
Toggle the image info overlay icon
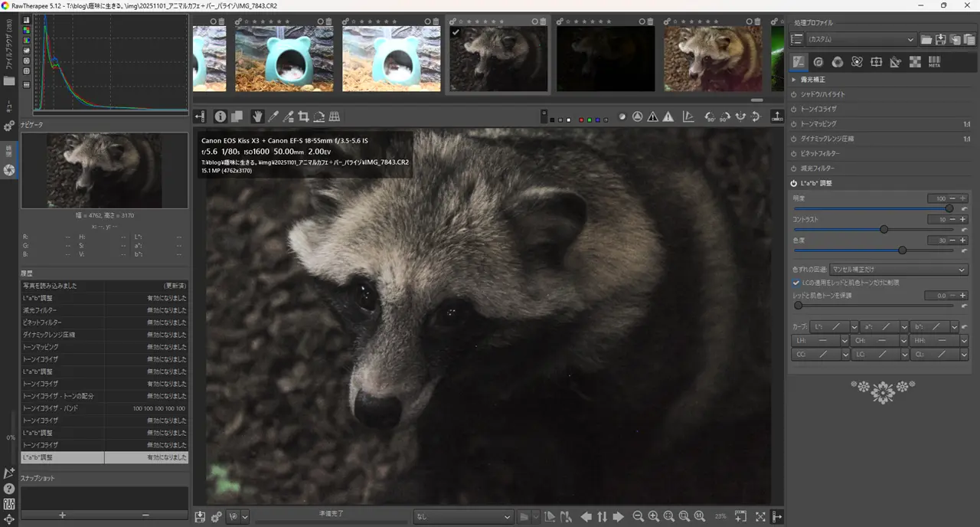tap(220, 116)
